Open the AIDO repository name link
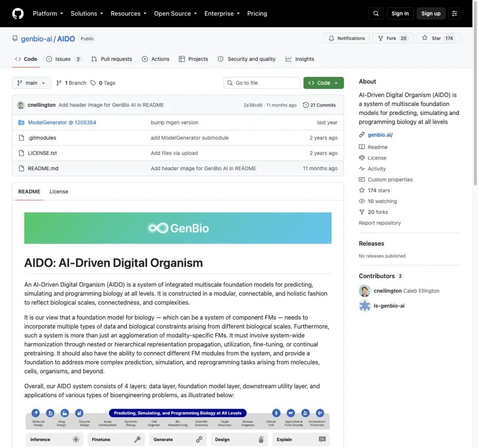The image size is (478, 448). point(66,38)
